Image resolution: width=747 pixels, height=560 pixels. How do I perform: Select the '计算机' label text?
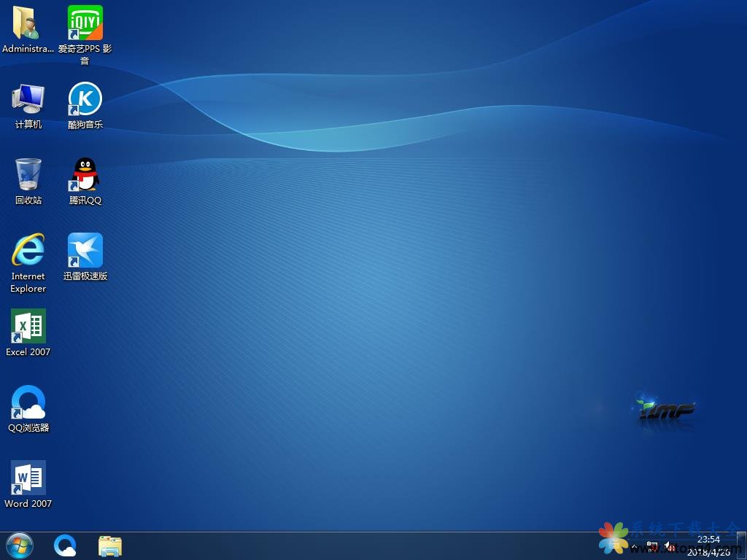pos(28,124)
